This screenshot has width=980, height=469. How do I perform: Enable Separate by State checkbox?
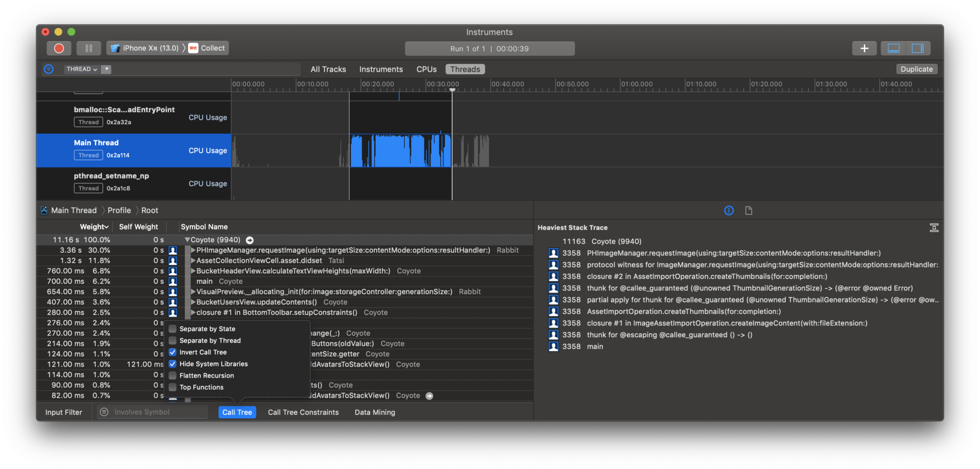click(173, 329)
